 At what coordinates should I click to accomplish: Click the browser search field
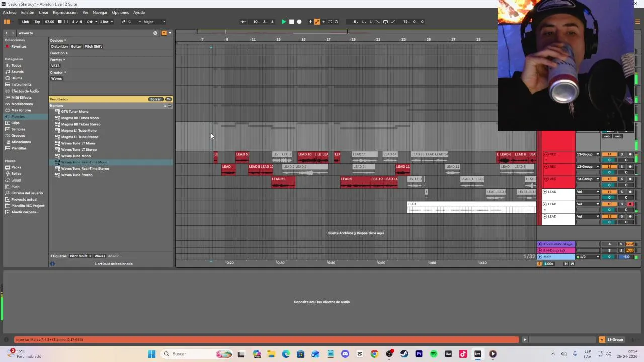click(x=85, y=33)
